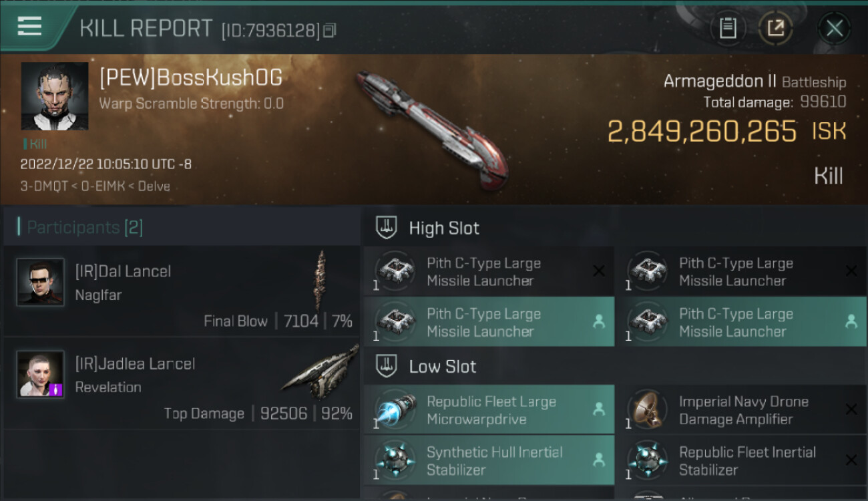
Task: Select the Synthetic Hull Inertial Stabilizer item
Action: click(489, 460)
